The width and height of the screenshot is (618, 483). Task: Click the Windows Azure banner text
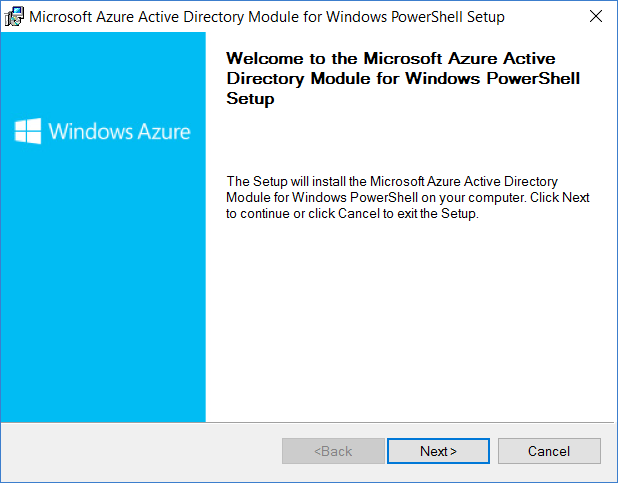tap(119, 131)
